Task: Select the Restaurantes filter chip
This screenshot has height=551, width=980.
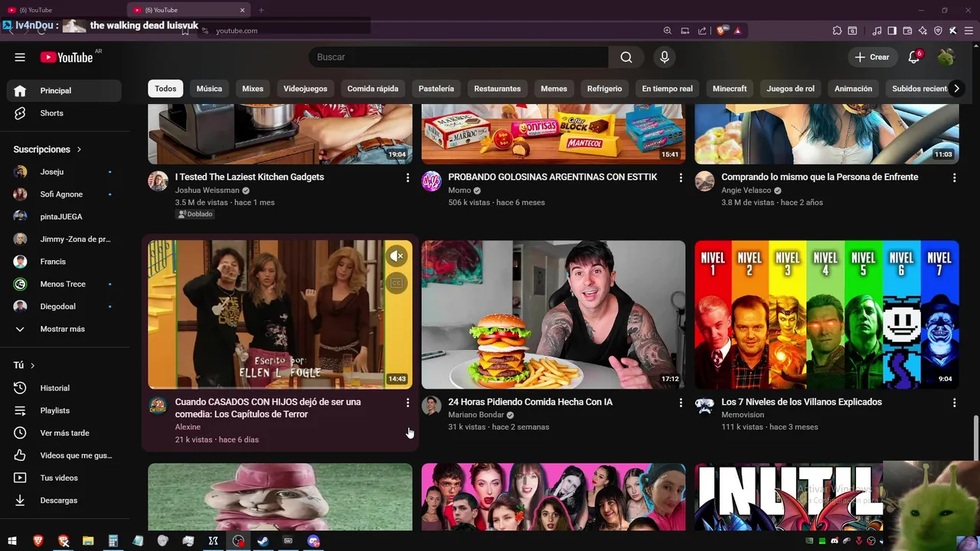Action: 498,89
